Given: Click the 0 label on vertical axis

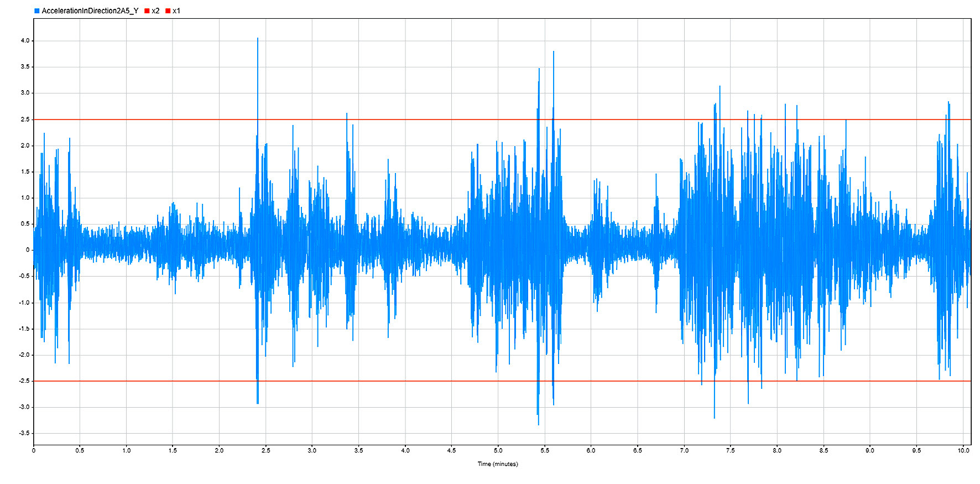Looking at the screenshot, I should (28, 250).
